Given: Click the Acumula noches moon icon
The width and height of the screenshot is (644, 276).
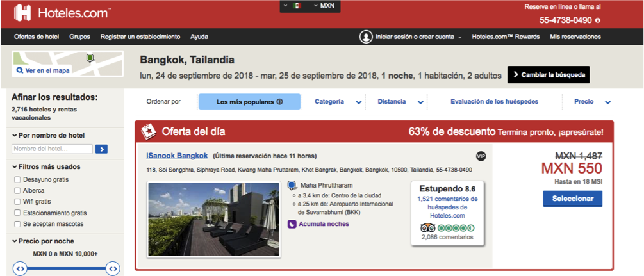Looking at the screenshot, I should [292, 224].
